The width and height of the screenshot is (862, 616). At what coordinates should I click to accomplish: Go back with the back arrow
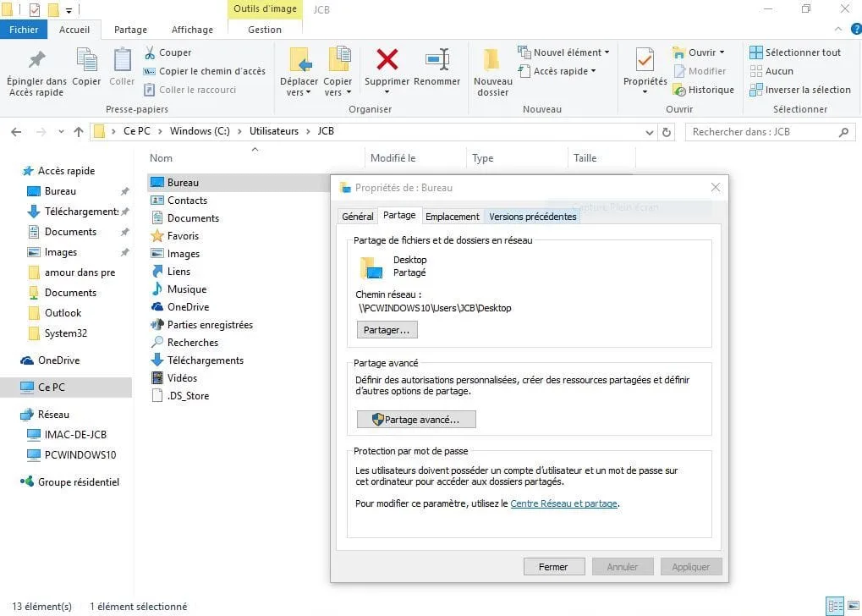click(16, 132)
